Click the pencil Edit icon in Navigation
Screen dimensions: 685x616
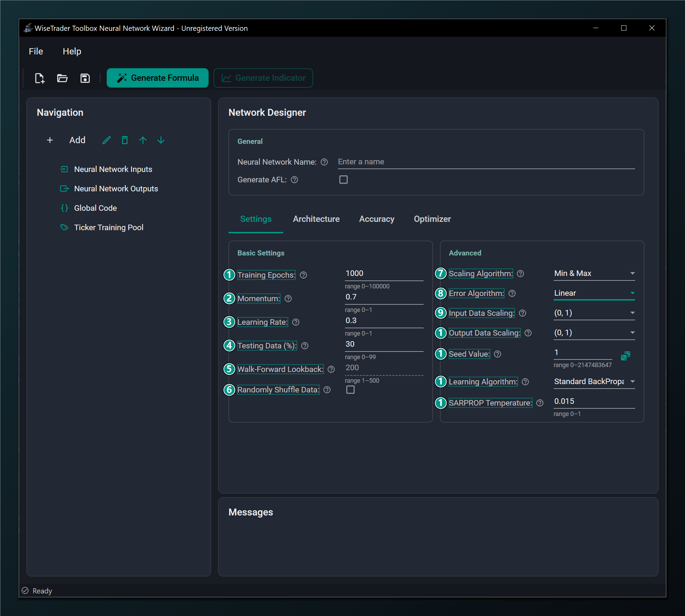point(107,140)
